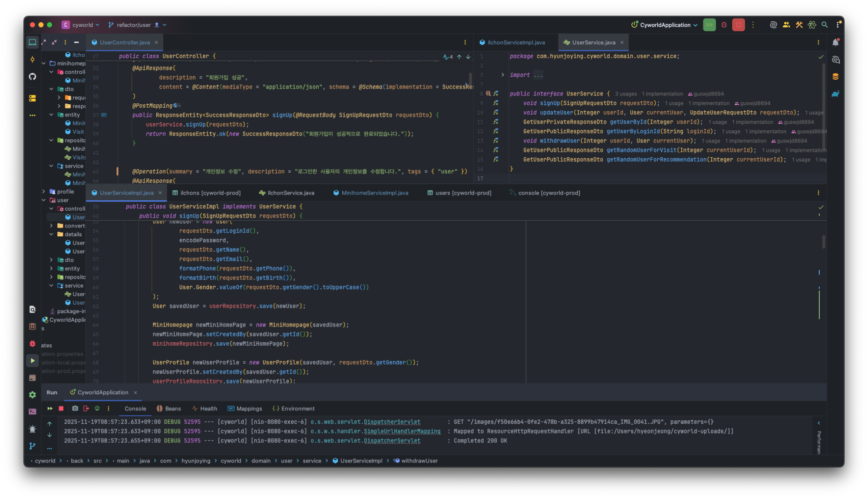Viewport: 868px width, 499px height.
Task: Stop the process in Run panel toolbar
Action: [61, 409]
